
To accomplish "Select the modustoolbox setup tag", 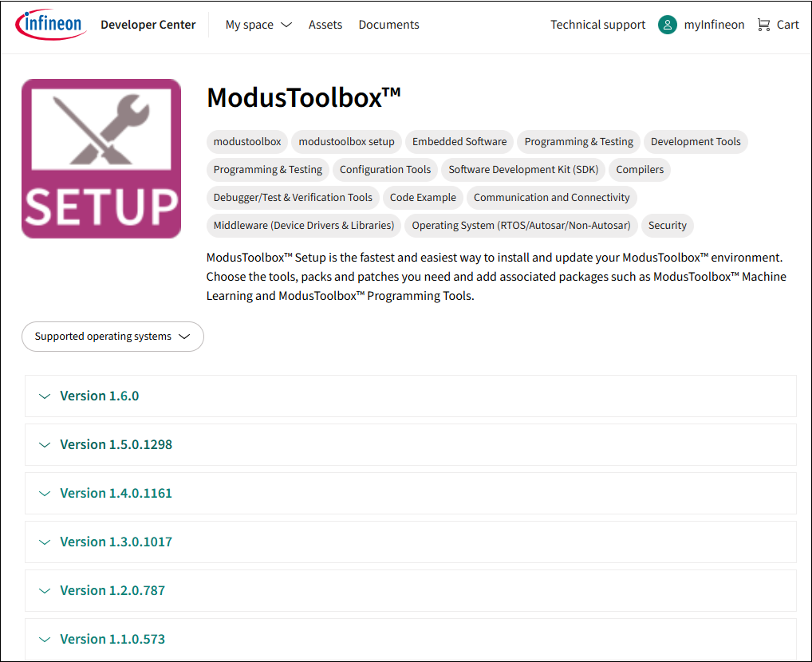I will 346,142.
